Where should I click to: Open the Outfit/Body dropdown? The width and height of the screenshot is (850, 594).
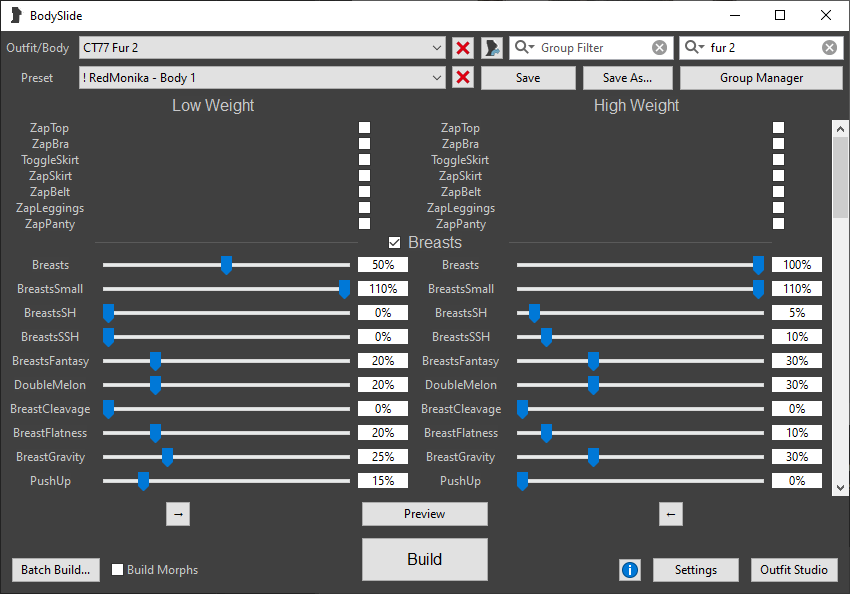pyautogui.click(x=262, y=48)
